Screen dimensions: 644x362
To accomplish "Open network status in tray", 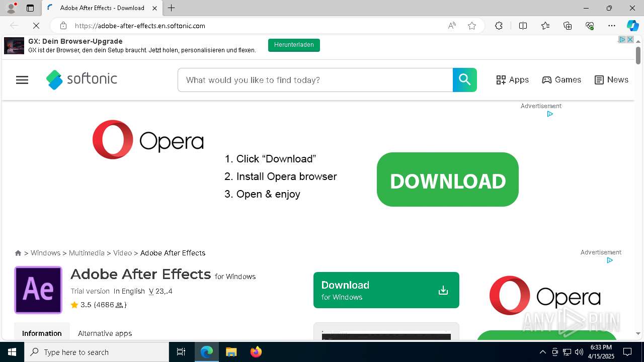I will click(567, 352).
